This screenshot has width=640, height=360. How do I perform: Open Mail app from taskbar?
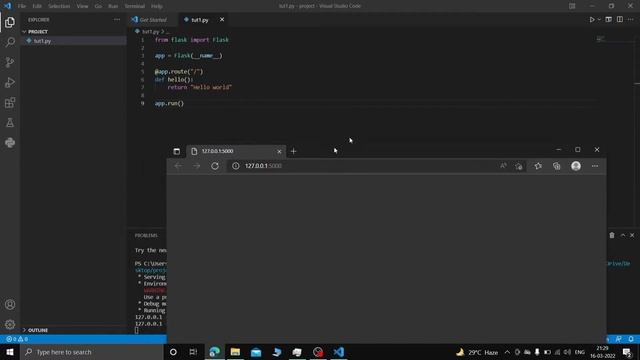click(x=256, y=352)
